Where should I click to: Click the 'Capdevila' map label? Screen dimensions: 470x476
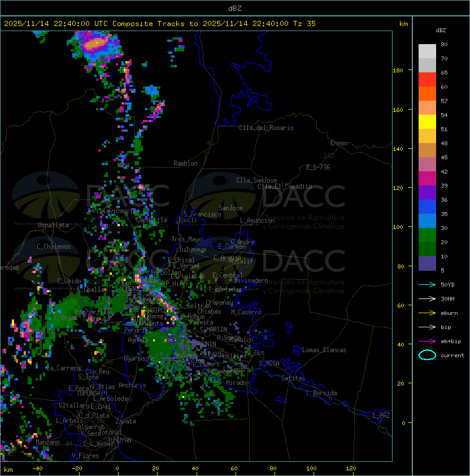tap(152, 220)
